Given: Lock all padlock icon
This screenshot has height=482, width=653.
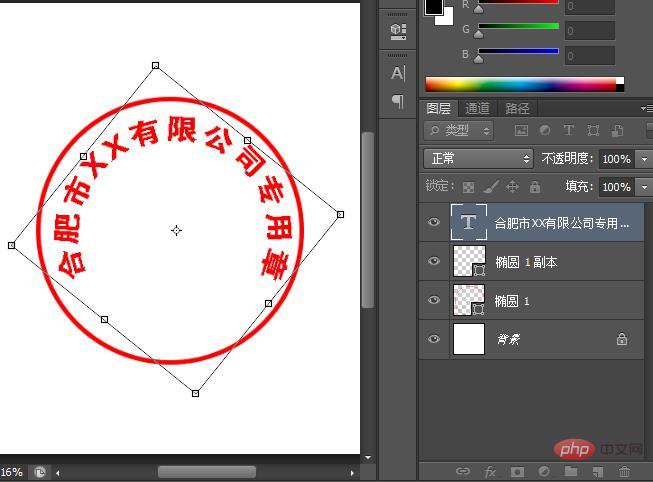Looking at the screenshot, I should (x=535, y=187).
